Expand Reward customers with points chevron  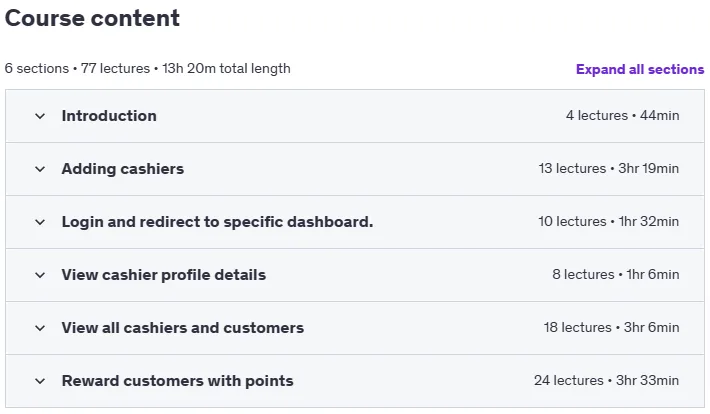coord(40,381)
